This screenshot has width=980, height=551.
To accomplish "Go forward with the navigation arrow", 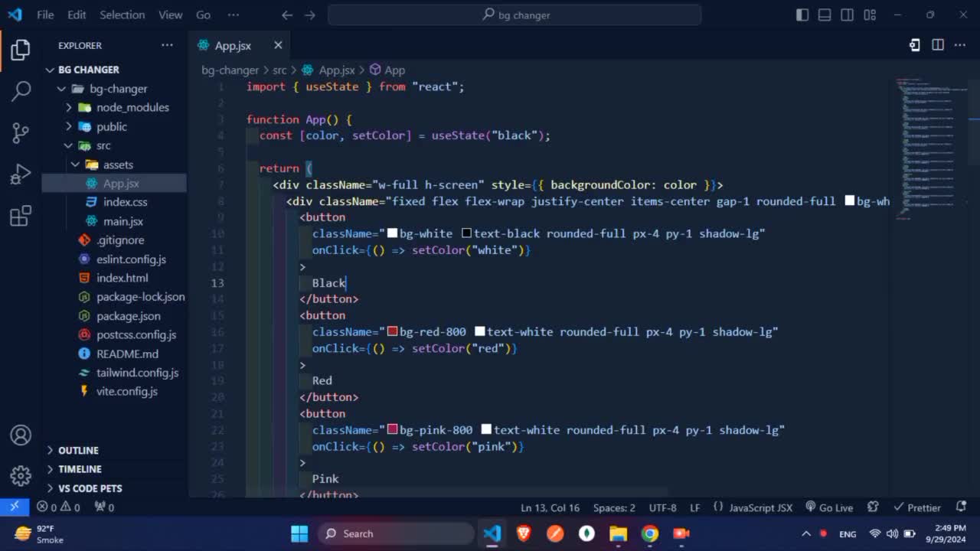I will pos(309,15).
